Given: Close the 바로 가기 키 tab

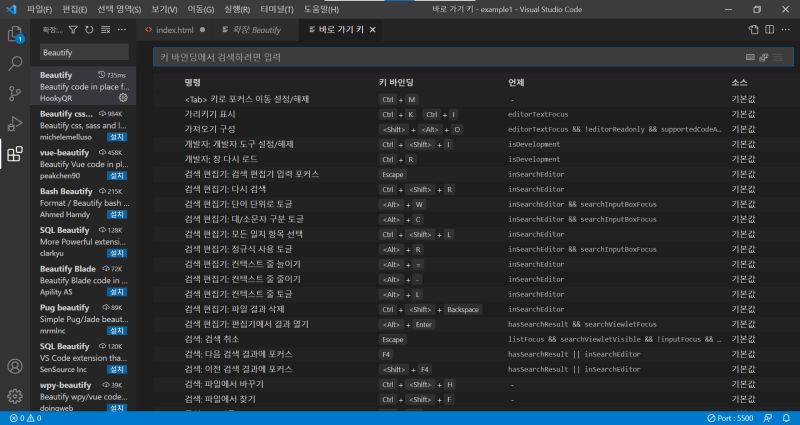Looking at the screenshot, I should pos(372,30).
